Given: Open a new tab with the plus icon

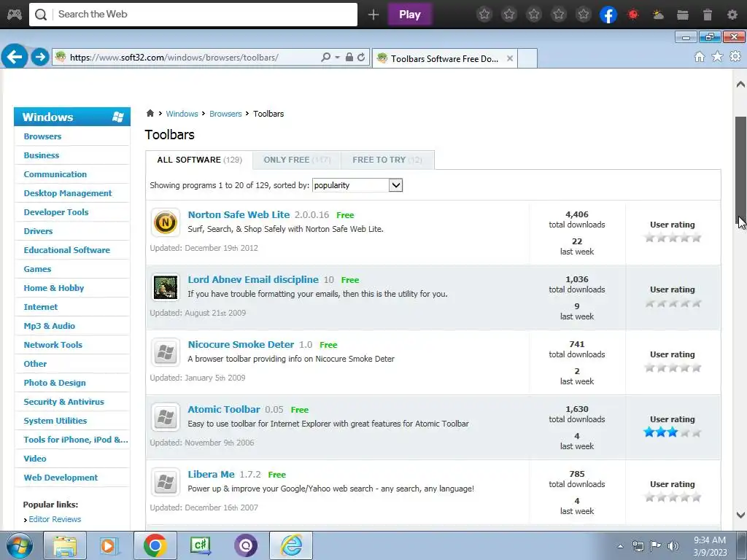Looking at the screenshot, I should coord(373,15).
